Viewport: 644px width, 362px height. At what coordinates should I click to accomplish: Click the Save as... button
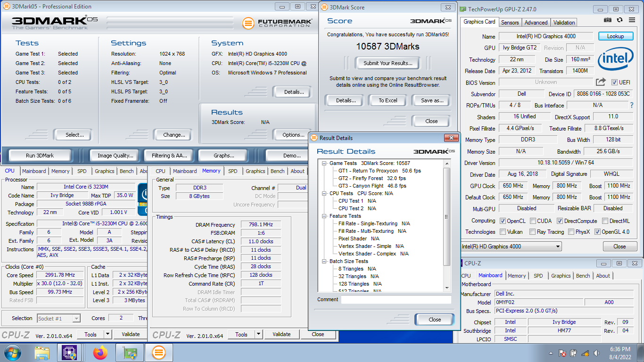pos(432,100)
